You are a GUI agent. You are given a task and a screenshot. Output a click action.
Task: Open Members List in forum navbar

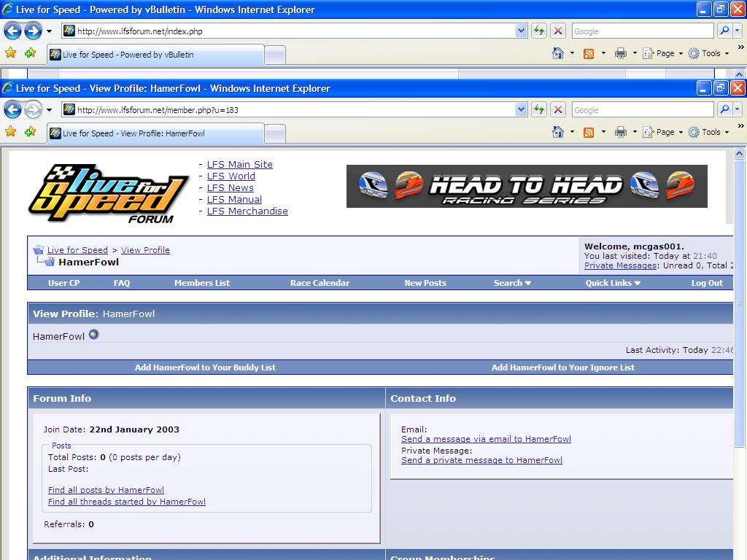202,283
